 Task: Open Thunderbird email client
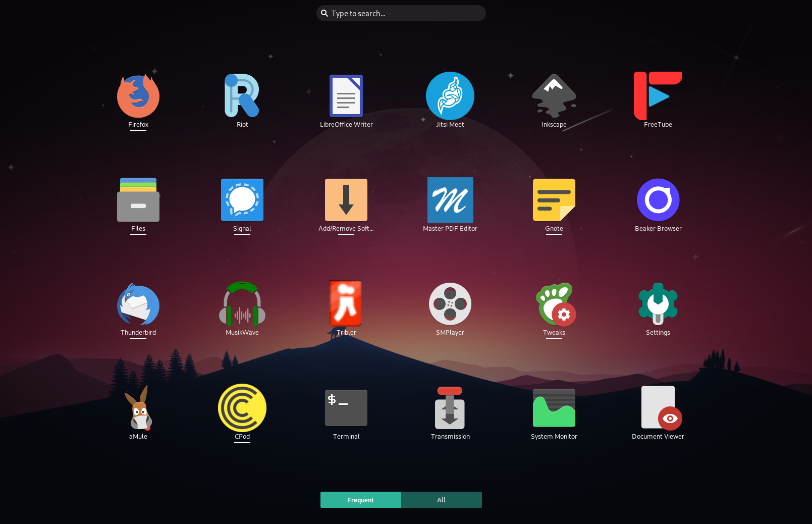coord(138,304)
